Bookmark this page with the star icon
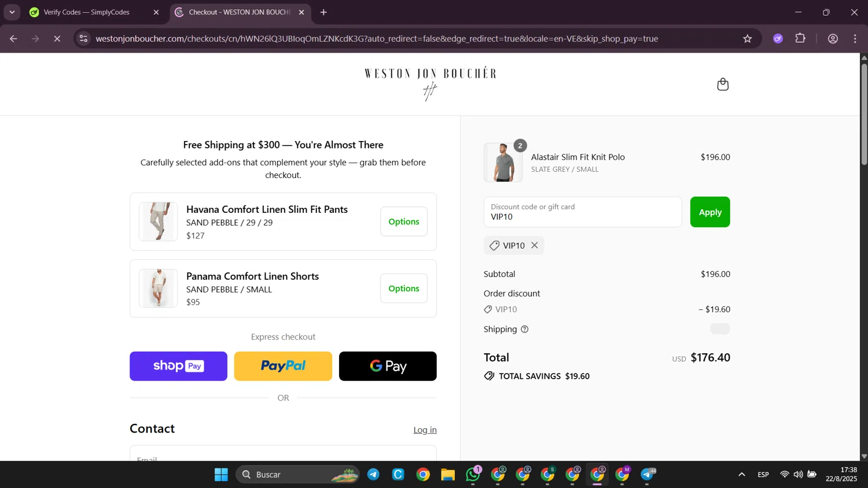Screen dimensions: 868x488 click(747, 39)
